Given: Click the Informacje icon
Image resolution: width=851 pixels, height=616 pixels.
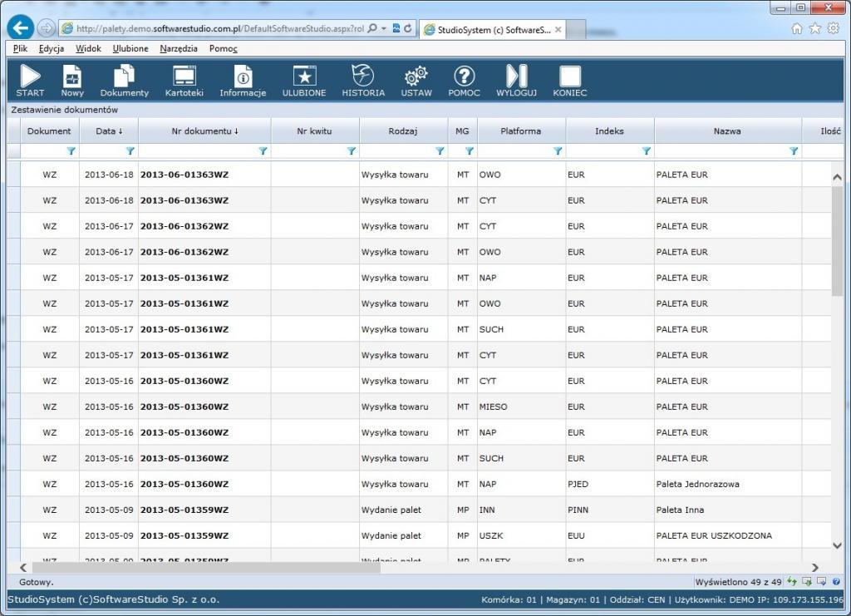Looking at the screenshot, I should (x=243, y=77).
